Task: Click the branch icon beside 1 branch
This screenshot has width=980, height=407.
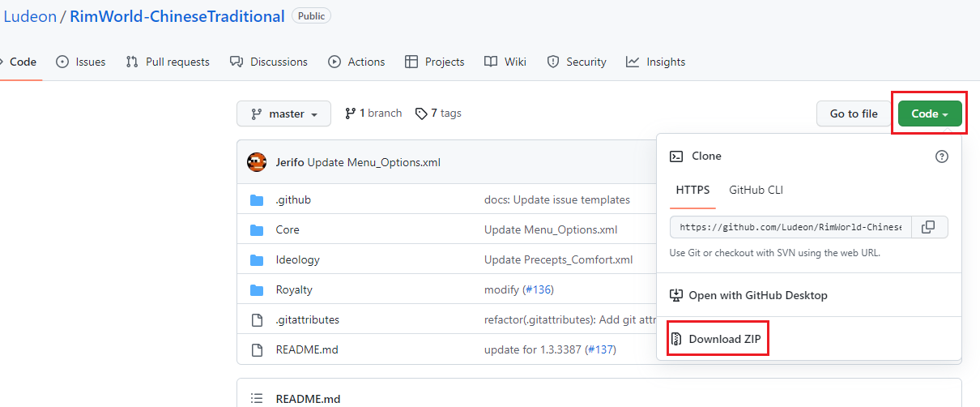Action: pos(351,114)
